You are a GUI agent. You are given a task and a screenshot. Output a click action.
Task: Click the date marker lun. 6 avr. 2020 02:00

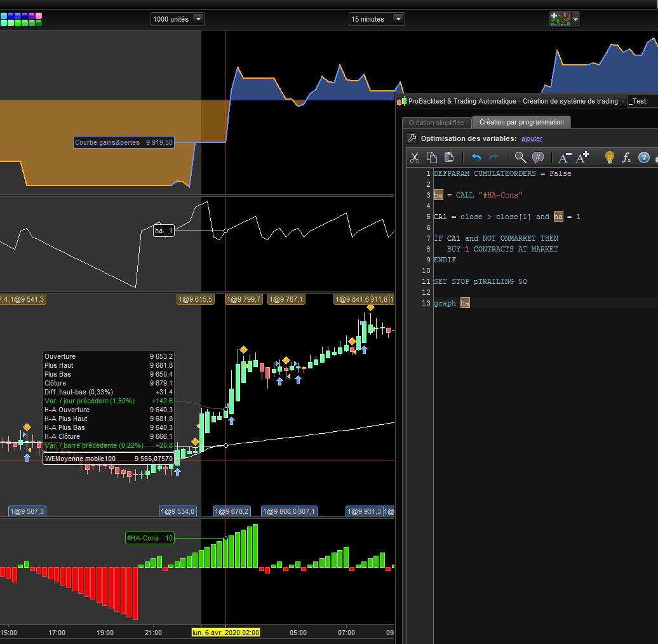pyautogui.click(x=225, y=633)
